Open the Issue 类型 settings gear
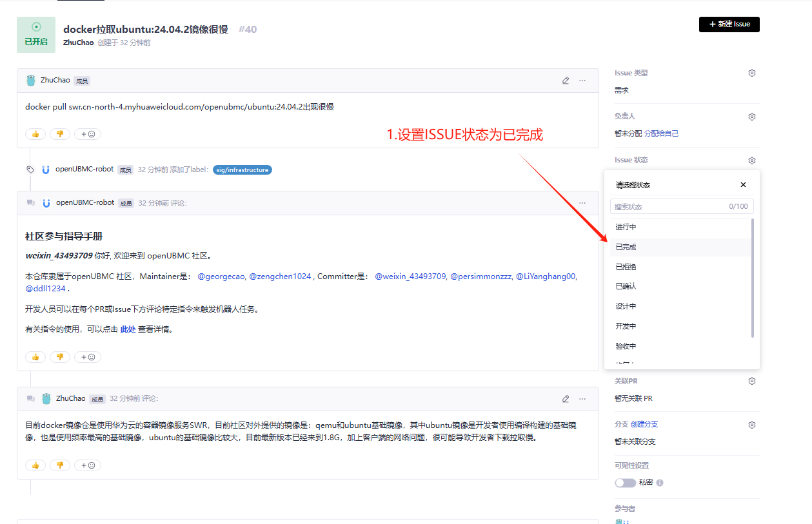 click(x=751, y=72)
